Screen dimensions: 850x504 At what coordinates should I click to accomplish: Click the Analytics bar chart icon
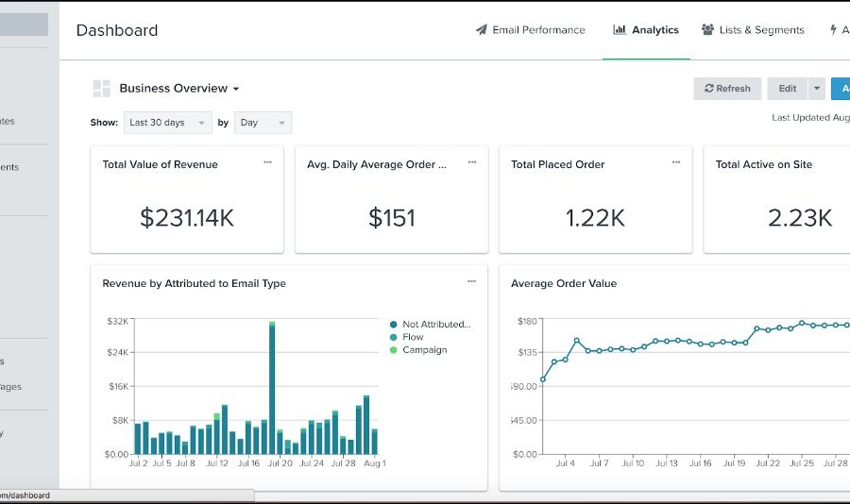pos(620,30)
